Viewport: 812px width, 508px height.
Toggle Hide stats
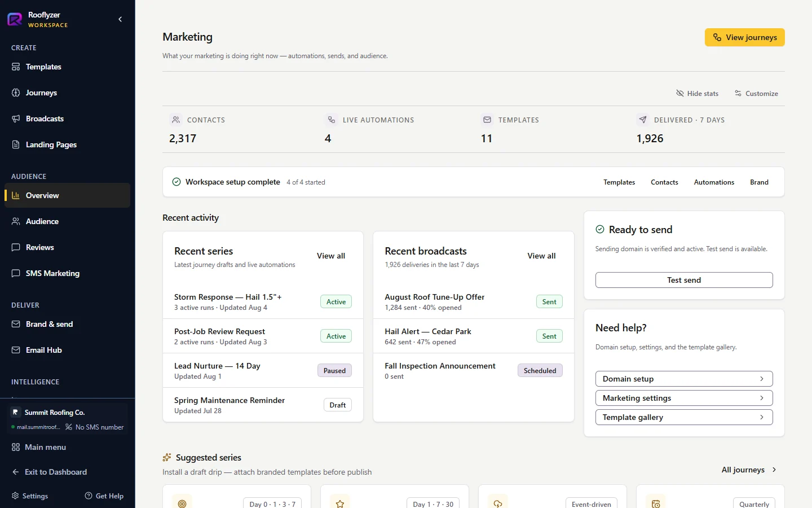click(697, 94)
